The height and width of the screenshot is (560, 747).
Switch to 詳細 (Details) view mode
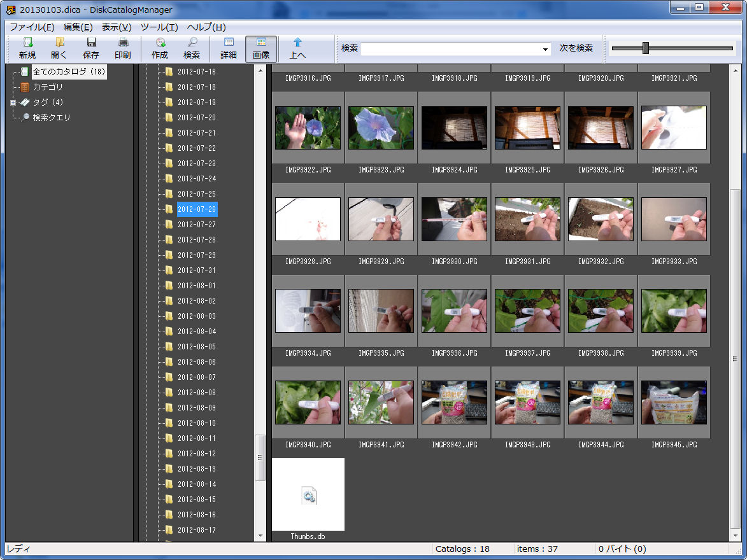point(229,43)
